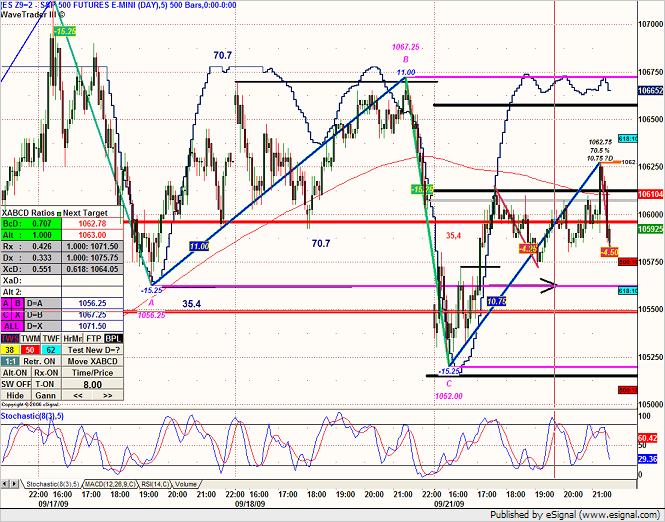Image resolution: width=665 pixels, height=522 pixels.
Task: Click the Gann button
Action: (x=46, y=395)
